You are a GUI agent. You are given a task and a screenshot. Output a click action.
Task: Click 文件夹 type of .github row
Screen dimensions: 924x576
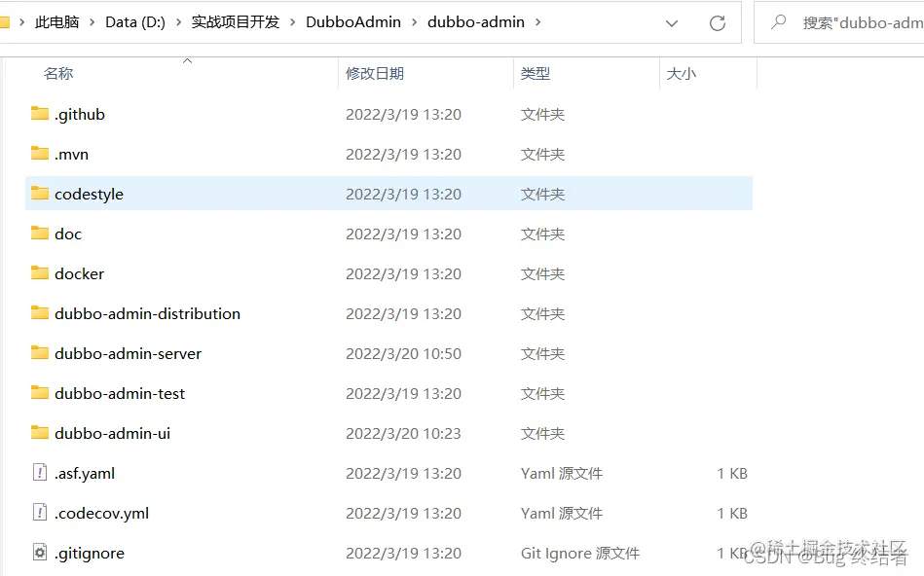coord(542,114)
